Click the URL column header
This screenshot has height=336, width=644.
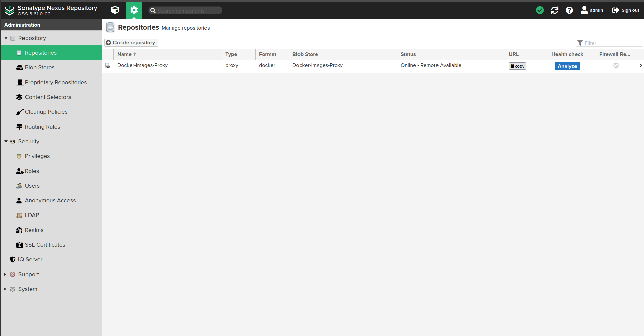coord(522,54)
